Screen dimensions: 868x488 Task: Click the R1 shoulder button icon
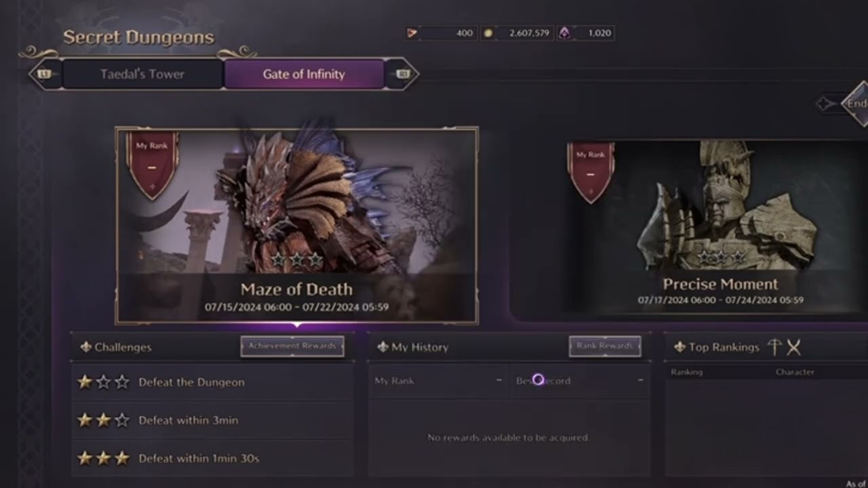pos(402,74)
